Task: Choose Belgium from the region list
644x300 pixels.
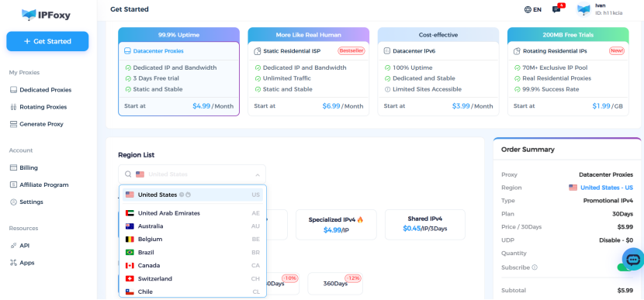Action: 192,240
